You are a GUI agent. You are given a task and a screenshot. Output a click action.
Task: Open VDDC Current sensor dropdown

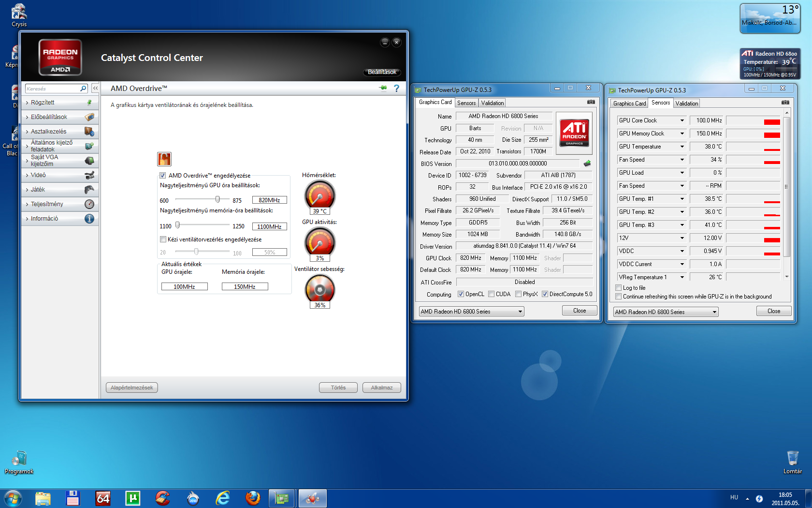pos(682,264)
